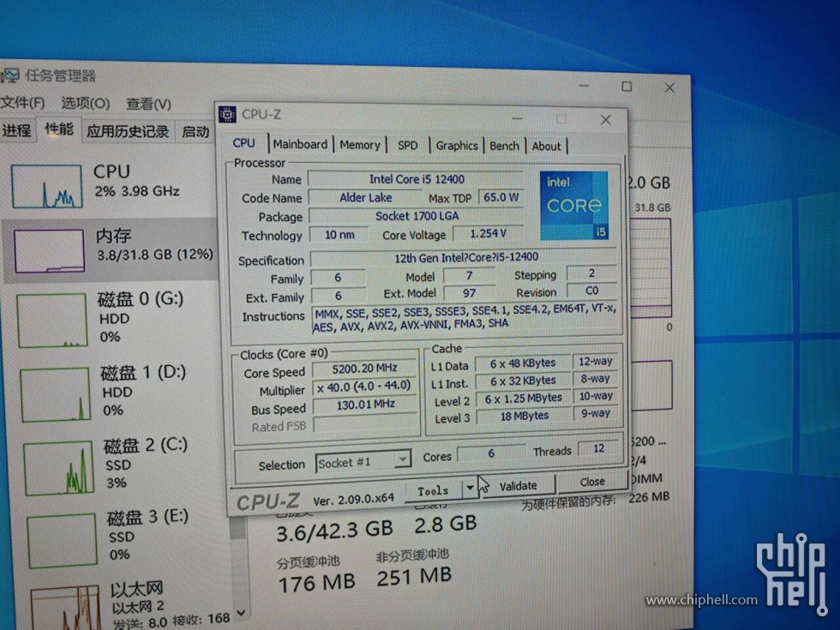
Task: Open the 应用历史记录 tab in Task Manager
Action: 128,131
